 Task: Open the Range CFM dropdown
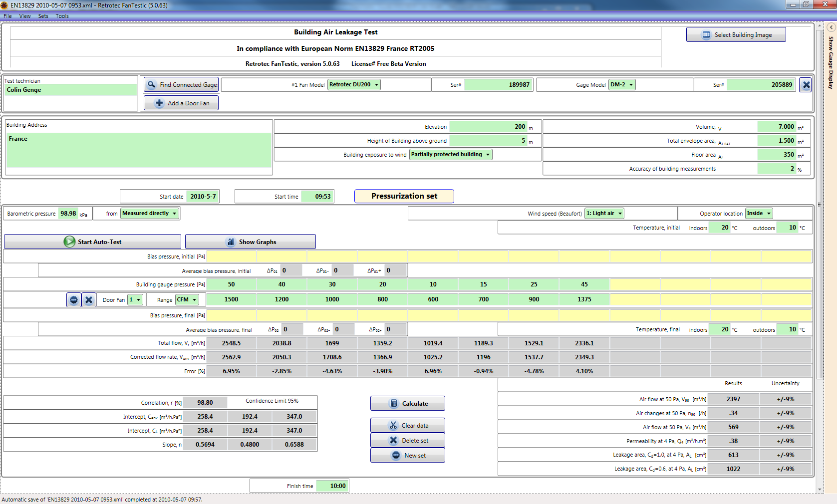click(x=187, y=300)
